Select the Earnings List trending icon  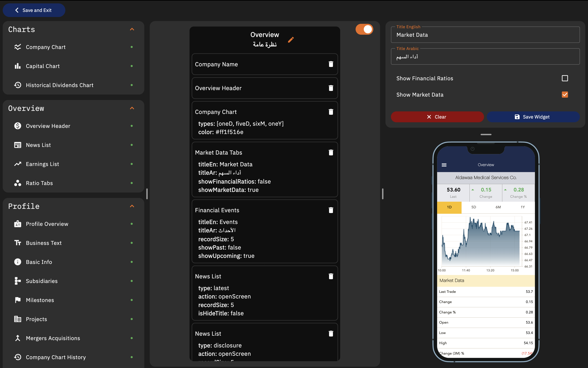pos(17,164)
